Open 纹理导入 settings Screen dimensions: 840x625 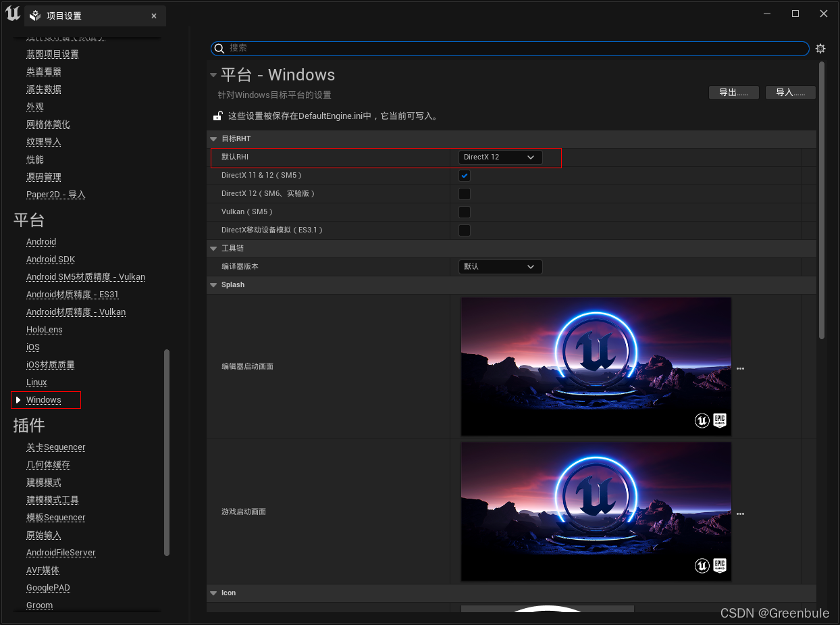[x=44, y=142]
